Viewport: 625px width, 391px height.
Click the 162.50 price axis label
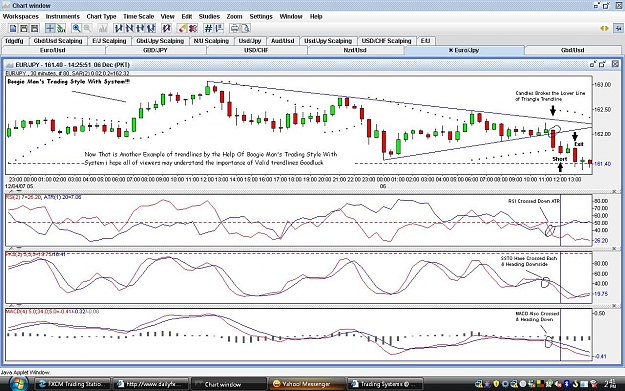602,109
